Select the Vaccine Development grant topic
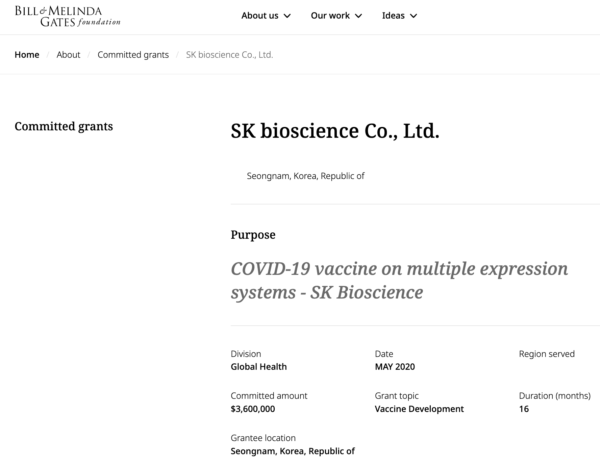The height and width of the screenshot is (466, 600). tap(419, 409)
